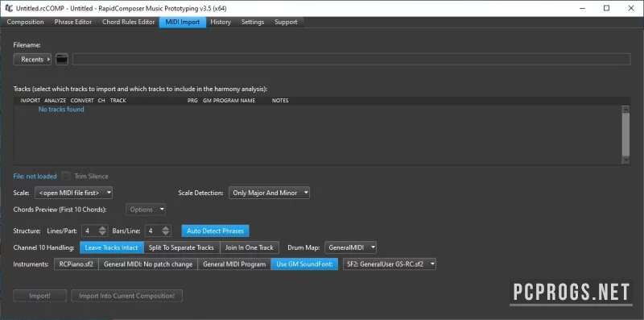
Task: Enable the Trim Silence checkbox
Action: (x=66, y=176)
